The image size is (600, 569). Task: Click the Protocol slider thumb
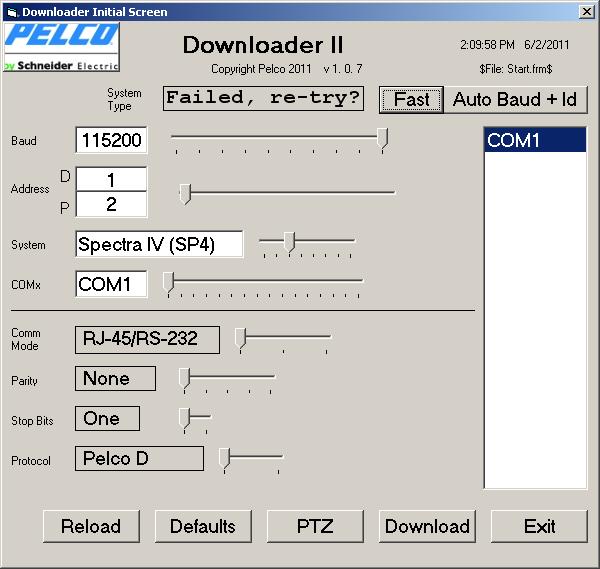click(224, 458)
